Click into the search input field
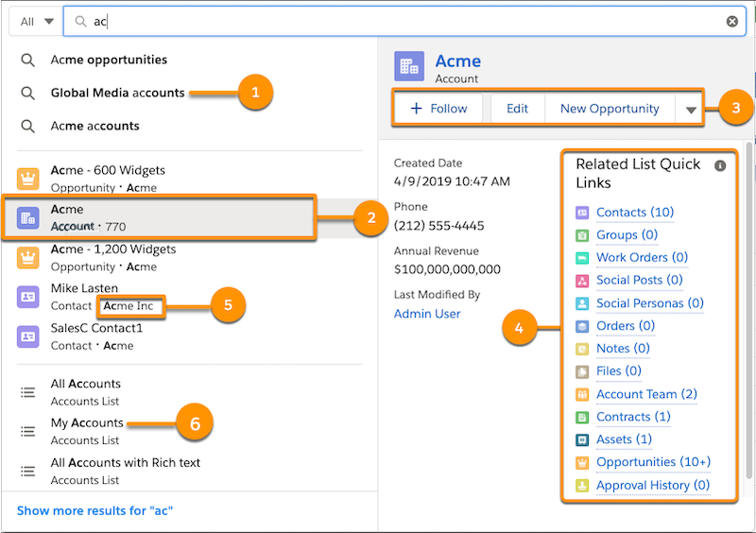756x533 pixels. point(404,21)
